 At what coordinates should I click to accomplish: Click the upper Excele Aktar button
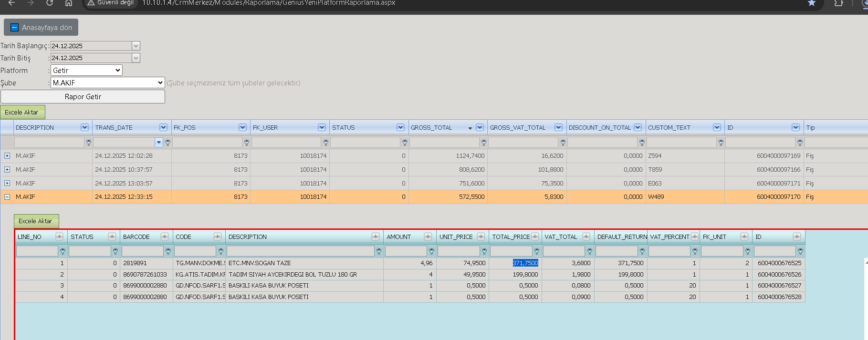(x=22, y=113)
